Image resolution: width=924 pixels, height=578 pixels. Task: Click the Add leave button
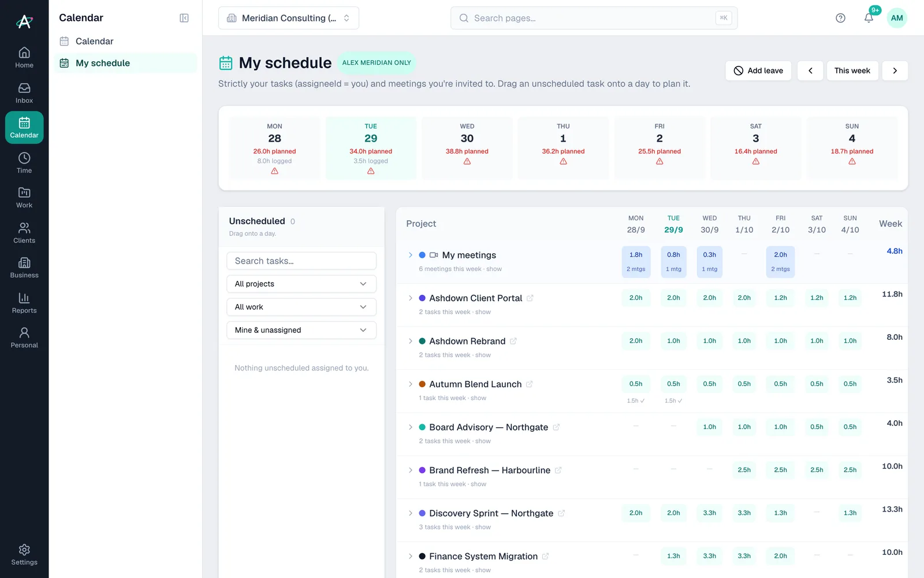[x=758, y=71]
